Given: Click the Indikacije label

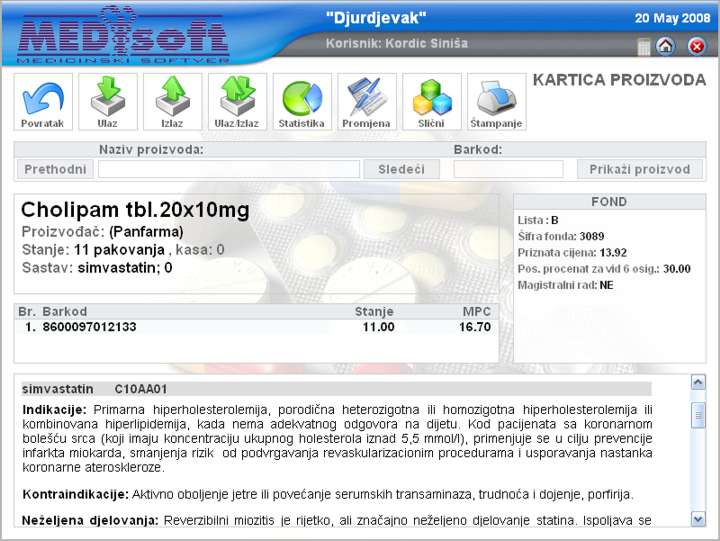Looking at the screenshot, I should coord(54,410).
